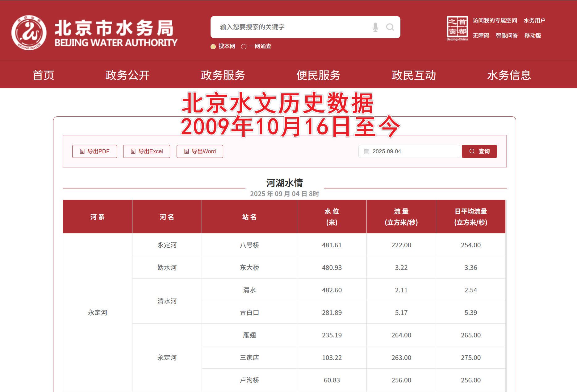Click the keyword search input field
This screenshot has height=392, width=577.
pyautogui.click(x=293, y=27)
